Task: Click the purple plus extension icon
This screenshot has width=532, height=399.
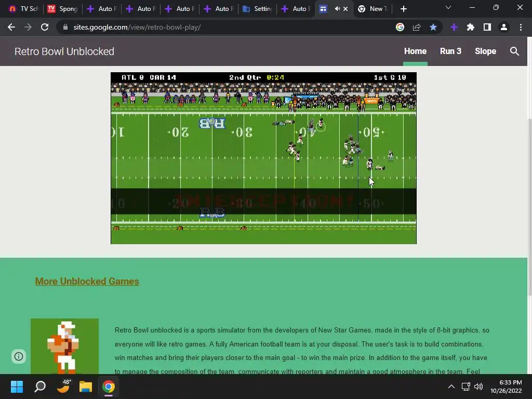Action: [x=454, y=27]
